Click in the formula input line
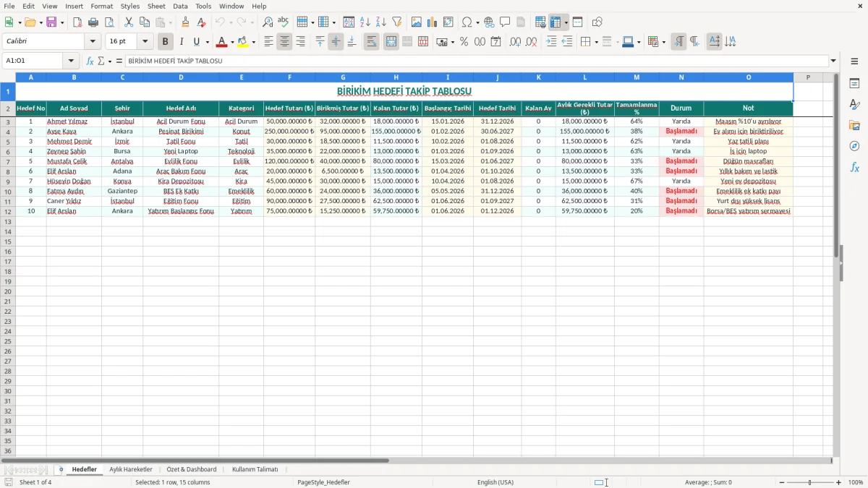The image size is (868, 488). [x=477, y=61]
